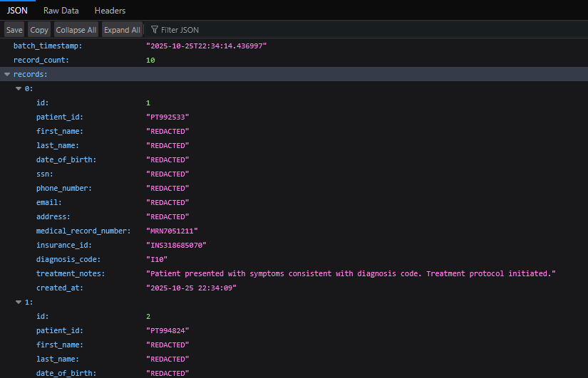The height and width of the screenshot is (378, 588).
Task: Focus the Filter JSON input field
Action: tap(285, 30)
